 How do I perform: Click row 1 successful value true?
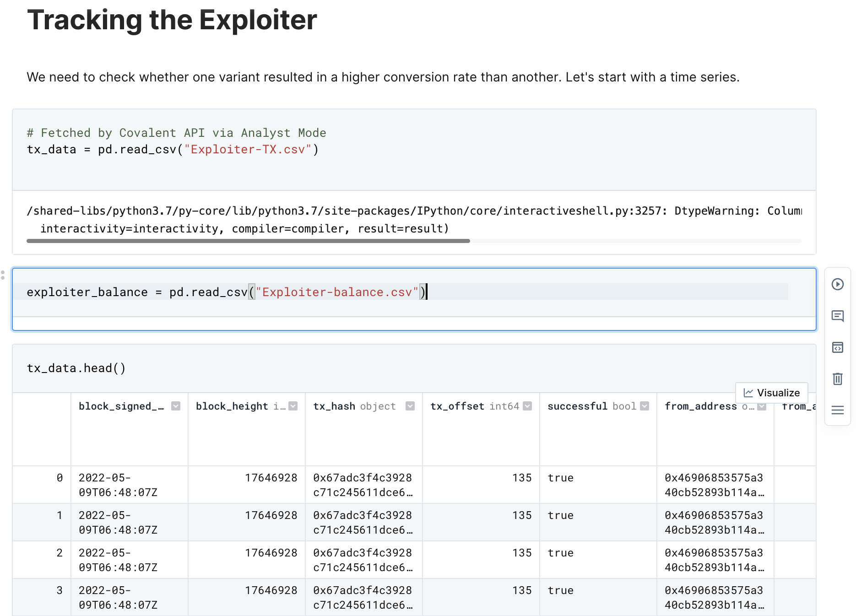pyautogui.click(x=561, y=515)
